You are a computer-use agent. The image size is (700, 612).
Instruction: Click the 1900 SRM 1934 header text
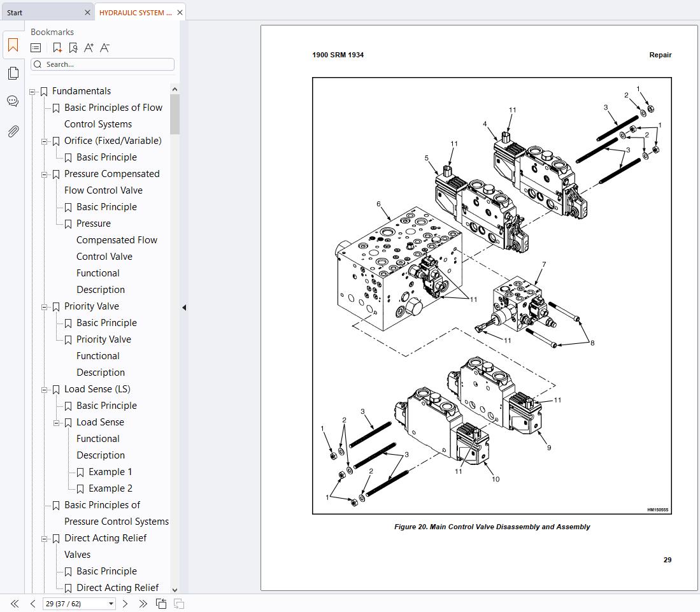[338, 55]
